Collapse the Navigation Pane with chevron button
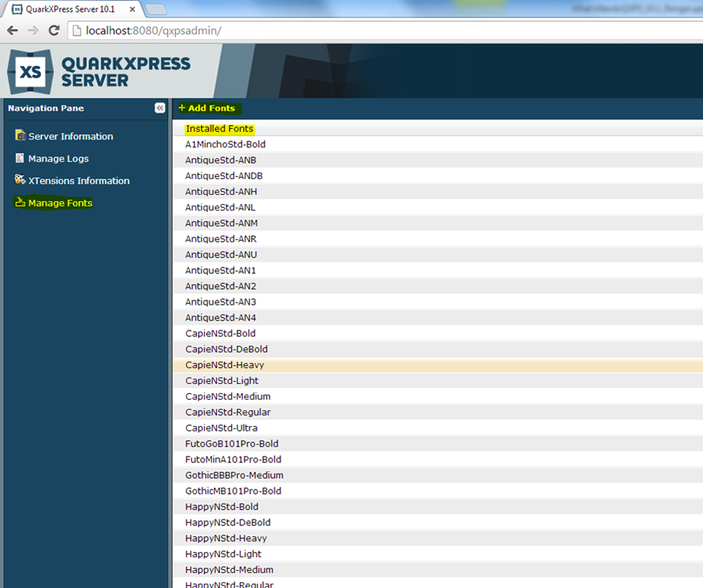The height and width of the screenshot is (588, 703). pos(160,107)
